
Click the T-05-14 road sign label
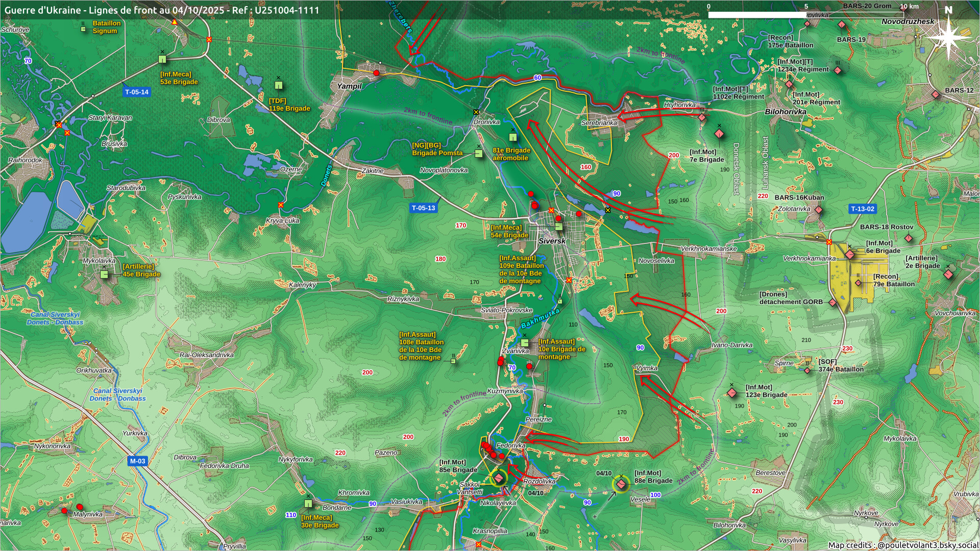(137, 92)
